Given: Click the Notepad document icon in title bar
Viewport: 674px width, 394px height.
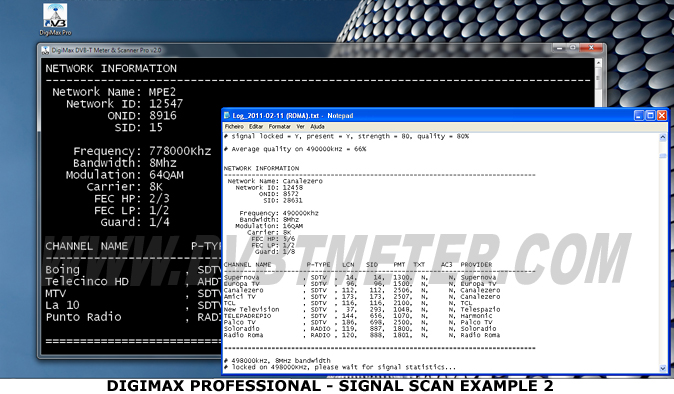Looking at the screenshot, I should tap(227, 116).
